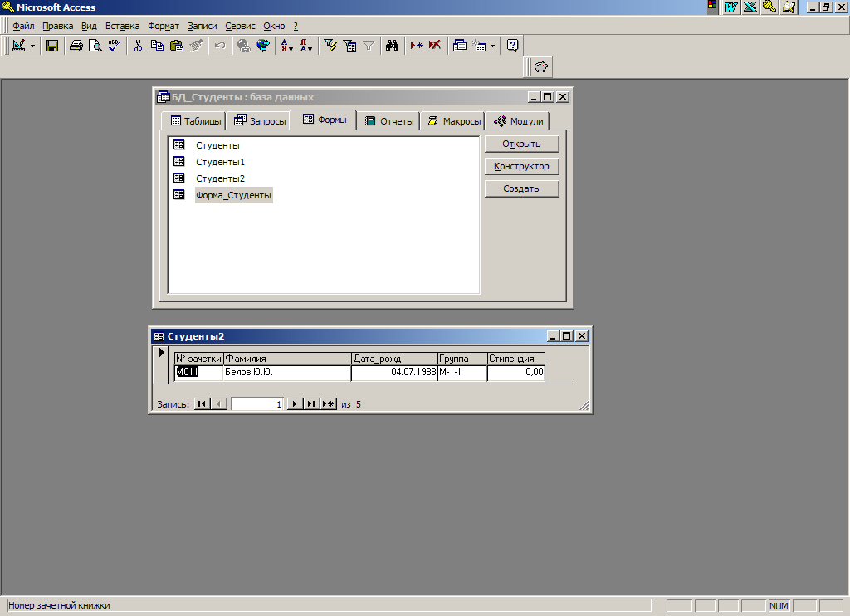
Task: Click the Дата_рожд field 04.07.1988
Action: click(394, 372)
